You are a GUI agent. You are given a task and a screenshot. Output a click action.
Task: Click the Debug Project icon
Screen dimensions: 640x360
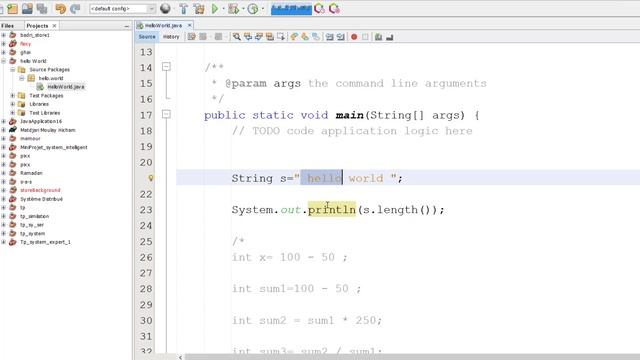(233, 8)
